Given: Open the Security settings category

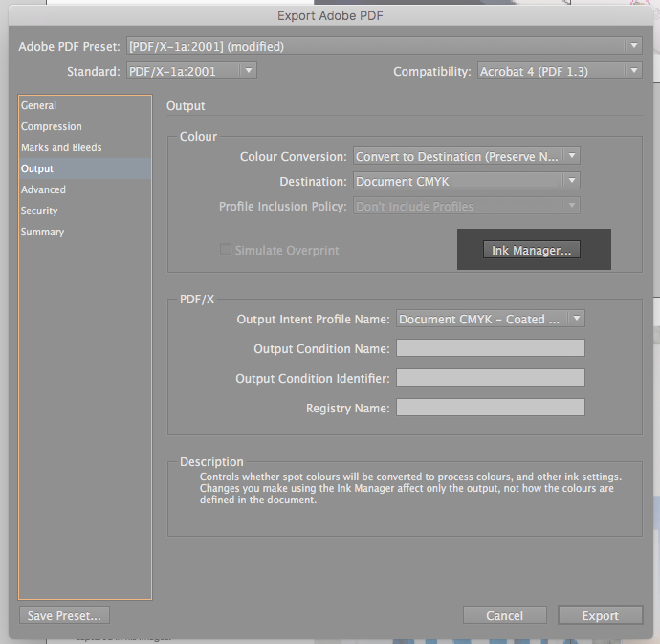Looking at the screenshot, I should pyautogui.click(x=84, y=211).
